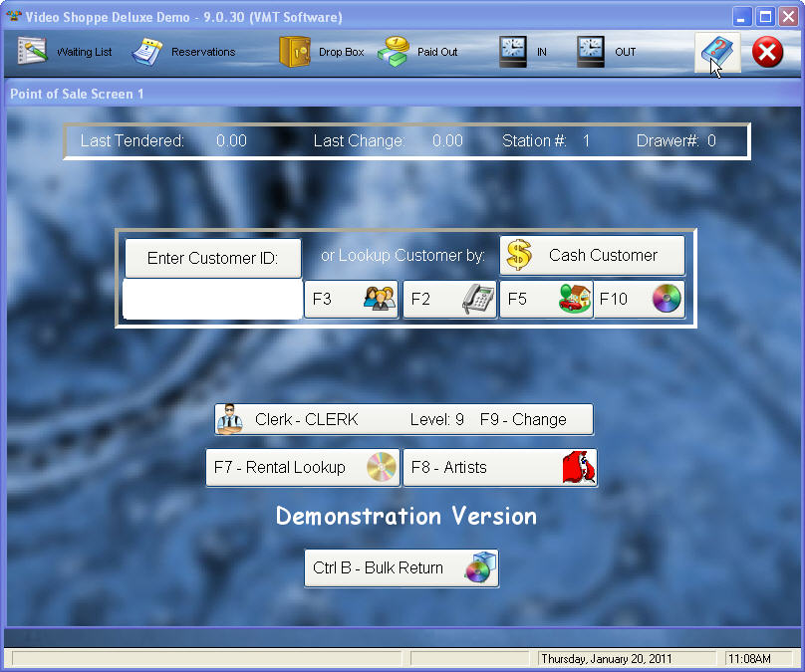Lookup customer by address with F5
Viewport: 805px width, 672px height.
coord(545,299)
